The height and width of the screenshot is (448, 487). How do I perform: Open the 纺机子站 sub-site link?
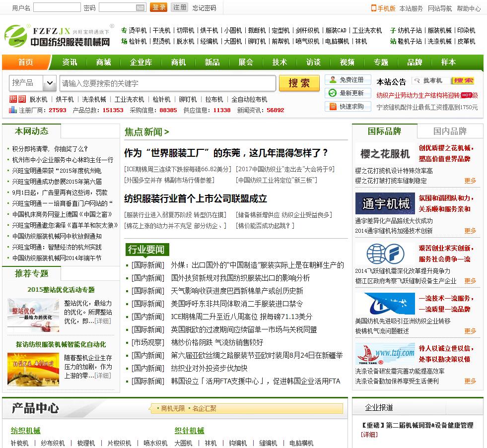[410, 30]
